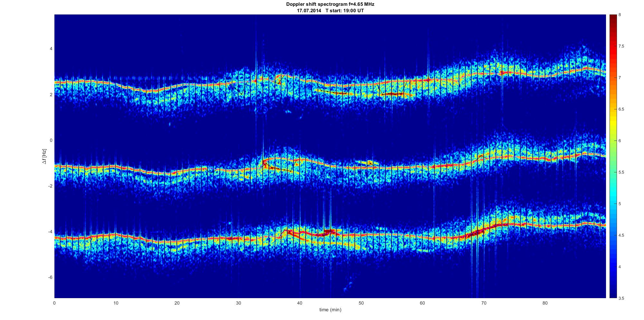Click the x-axis tick label '10'
Screen dimensions: 644x320
[x=116, y=303]
